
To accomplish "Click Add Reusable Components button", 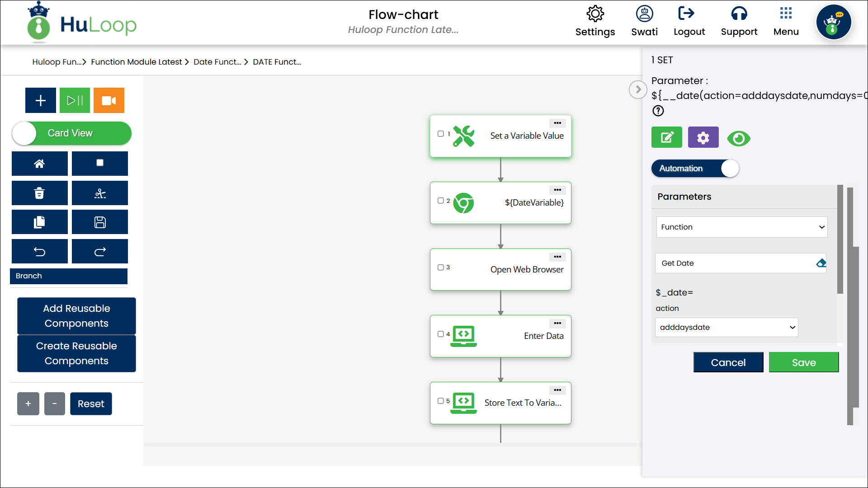I will pyautogui.click(x=76, y=316).
